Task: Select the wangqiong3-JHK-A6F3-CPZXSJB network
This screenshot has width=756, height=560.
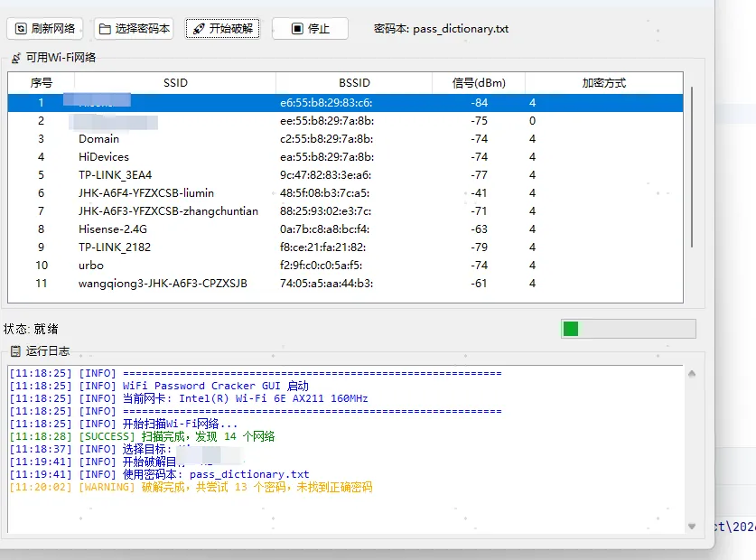Action: click(x=345, y=284)
